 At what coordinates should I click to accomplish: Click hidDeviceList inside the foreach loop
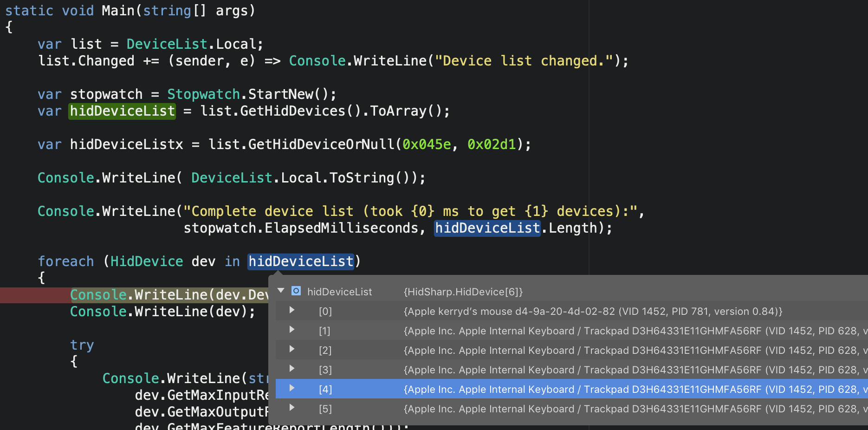click(x=301, y=261)
